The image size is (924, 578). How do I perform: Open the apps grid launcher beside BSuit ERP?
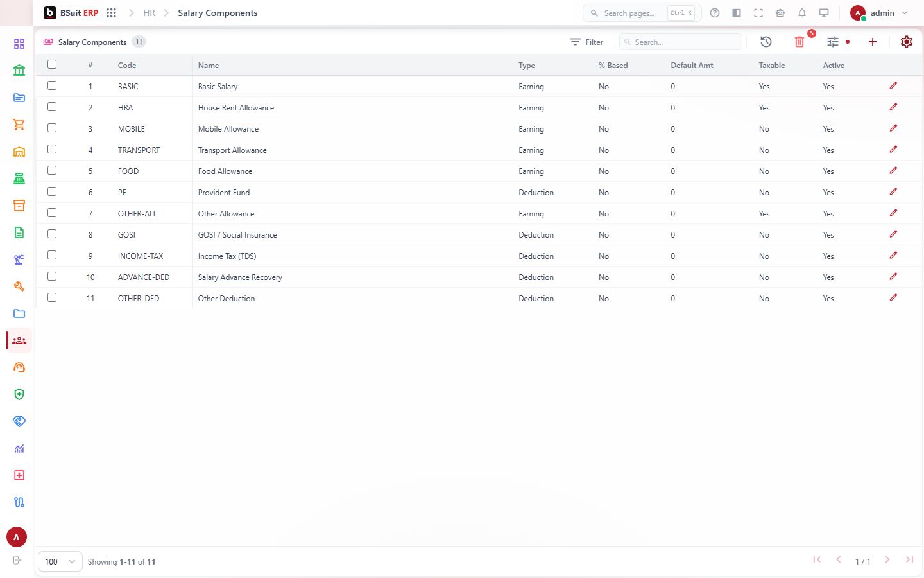(x=111, y=13)
